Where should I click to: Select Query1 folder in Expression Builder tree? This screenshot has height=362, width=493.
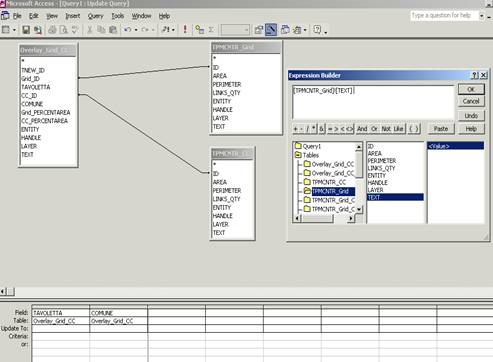click(308, 146)
